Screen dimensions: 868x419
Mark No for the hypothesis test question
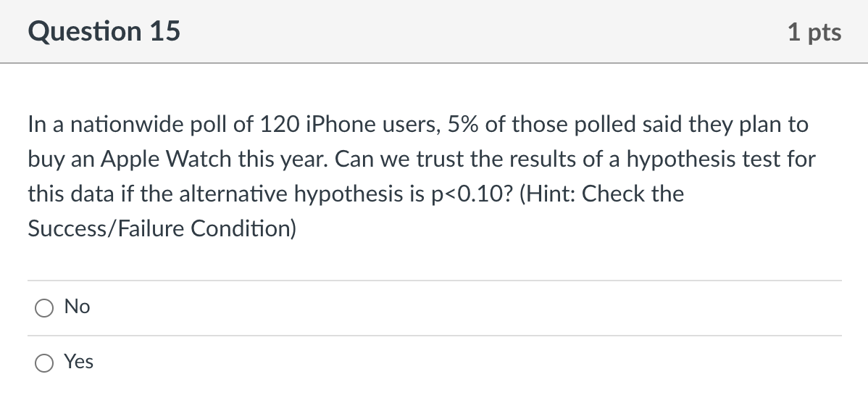(44, 307)
